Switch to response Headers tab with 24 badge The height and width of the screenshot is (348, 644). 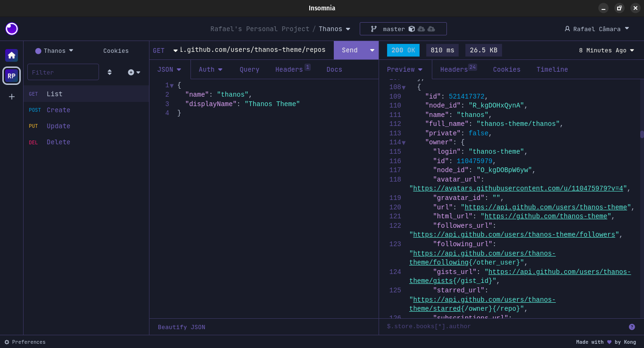[x=458, y=69]
